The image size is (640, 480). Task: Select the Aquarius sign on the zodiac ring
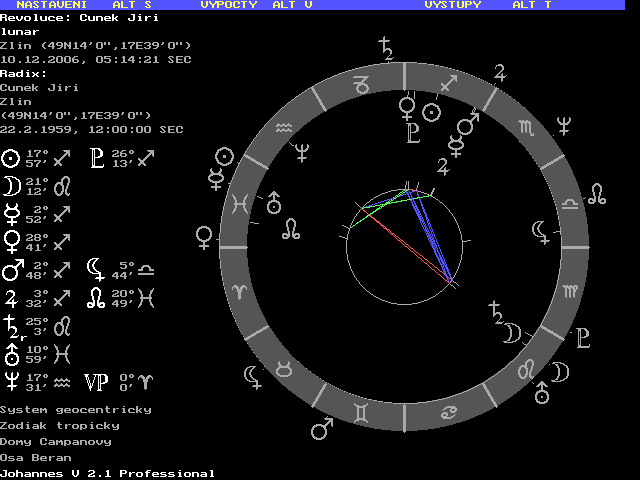pyautogui.click(x=285, y=129)
